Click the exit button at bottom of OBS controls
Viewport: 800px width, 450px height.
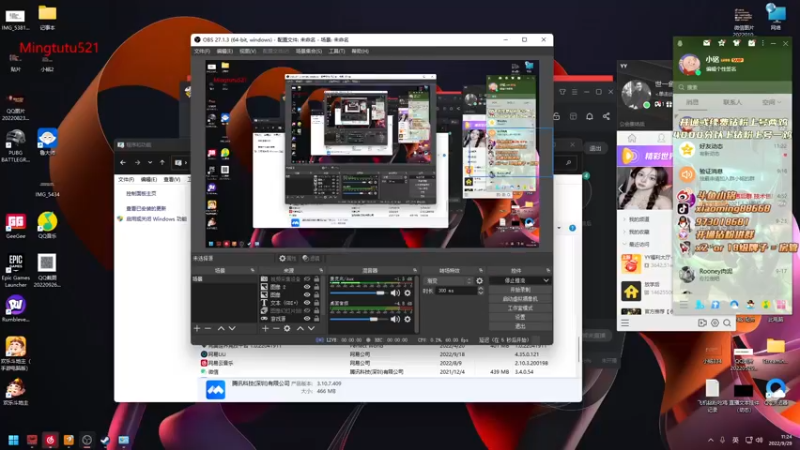pos(520,327)
